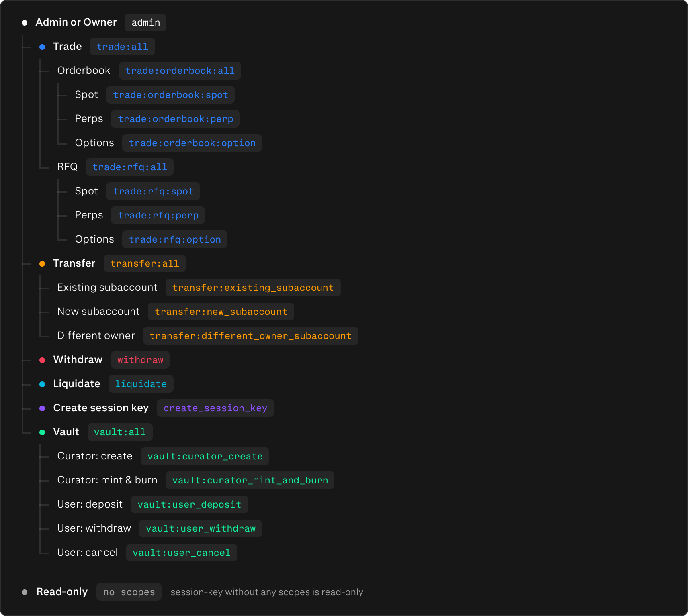Click the Curator: mint & burn label
The height and width of the screenshot is (616, 688).
[x=107, y=480]
